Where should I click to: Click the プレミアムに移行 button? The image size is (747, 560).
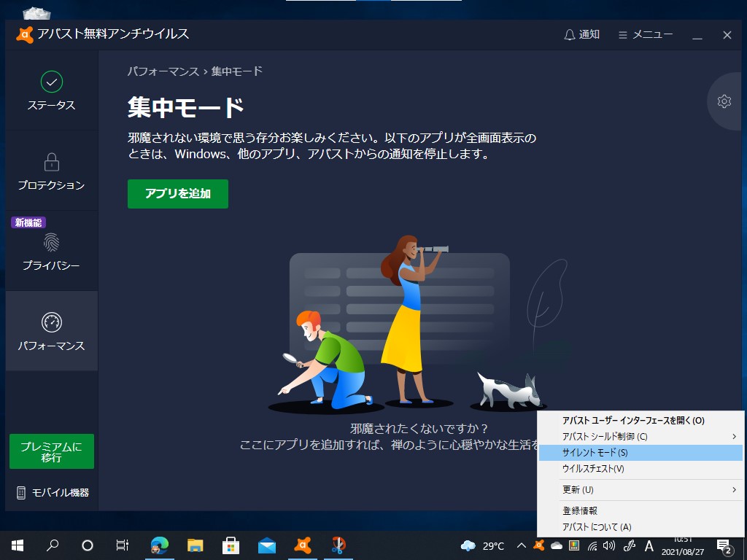51,451
